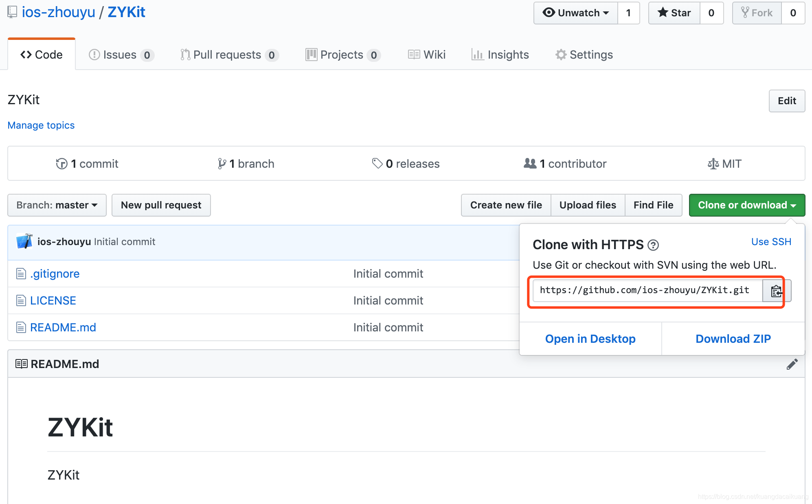The image size is (812, 504).
Task: Open the .gitignore file
Action: tap(55, 274)
